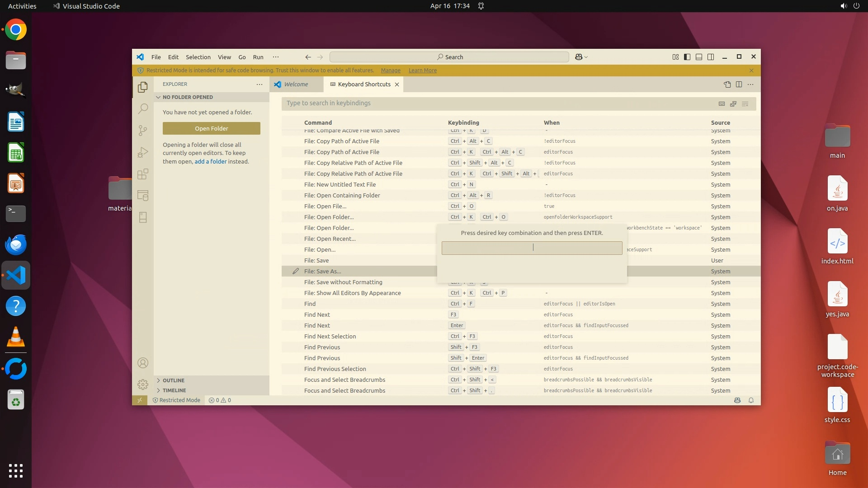
Task: Toggle Primary Side Bar layout button
Action: (687, 57)
